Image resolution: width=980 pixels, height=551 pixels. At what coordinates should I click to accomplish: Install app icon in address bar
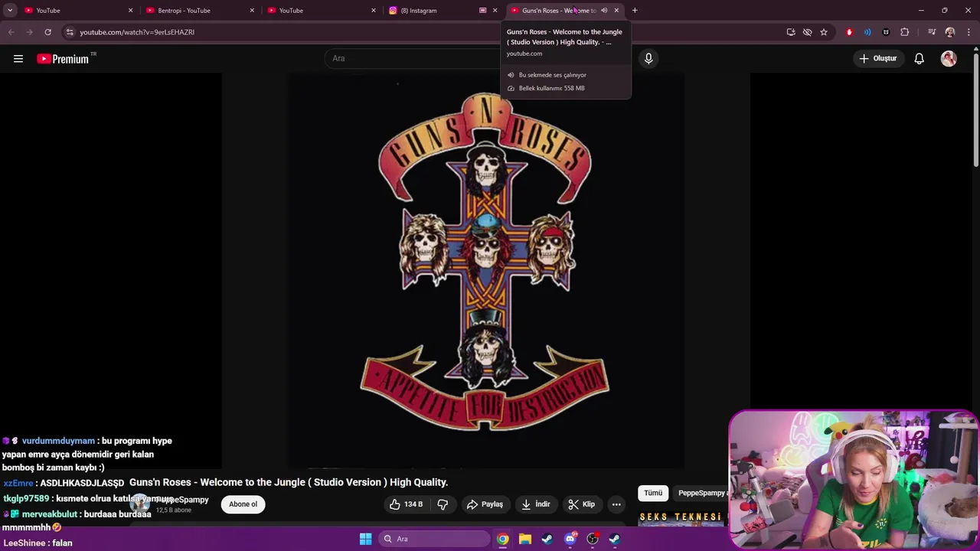[791, 32]
